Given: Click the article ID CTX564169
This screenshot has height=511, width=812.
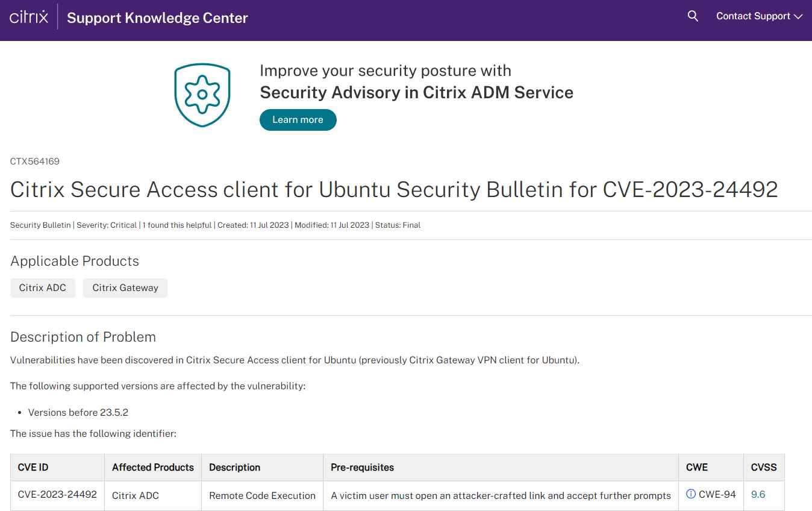Looking at the screenshot, I should (x=35, y=161).
